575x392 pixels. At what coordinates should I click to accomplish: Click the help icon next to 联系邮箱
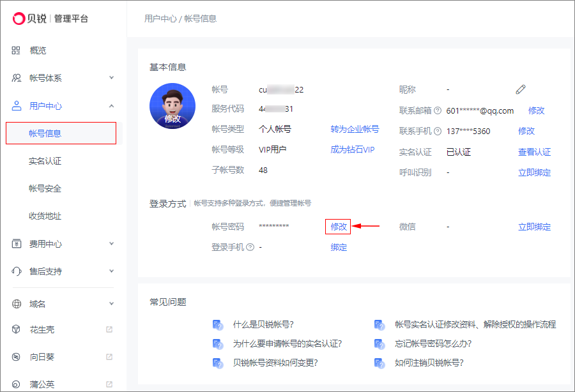tap(438, 110)
